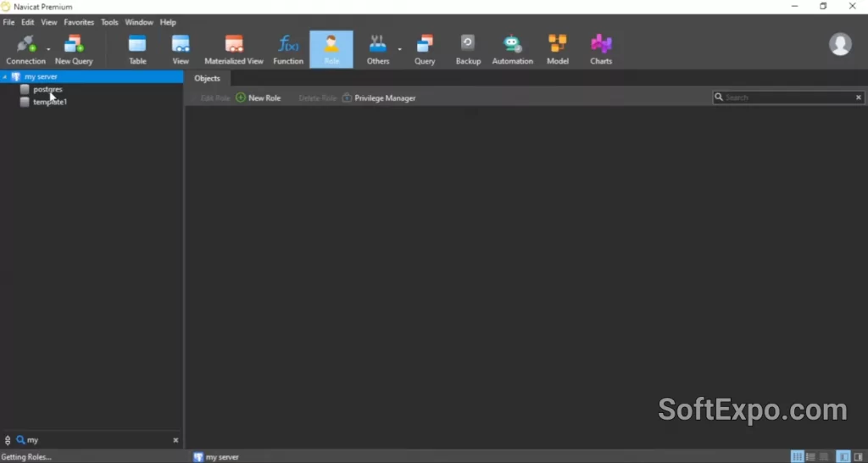Screen dimensions: 868x463
Task: Click the greyed Edit Role button
Action: [214, 98]
